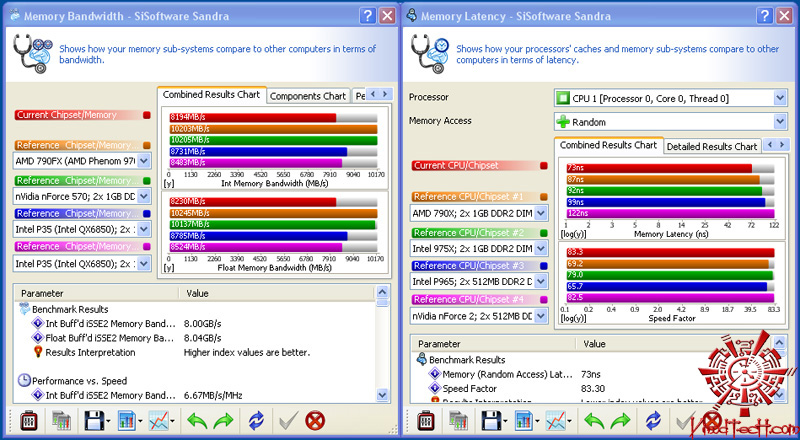Image resolution: width=800 pixels, height=440 pixels.
Task: Click the red cancel icon in Memory Bandwidth window
Action: 315,421
